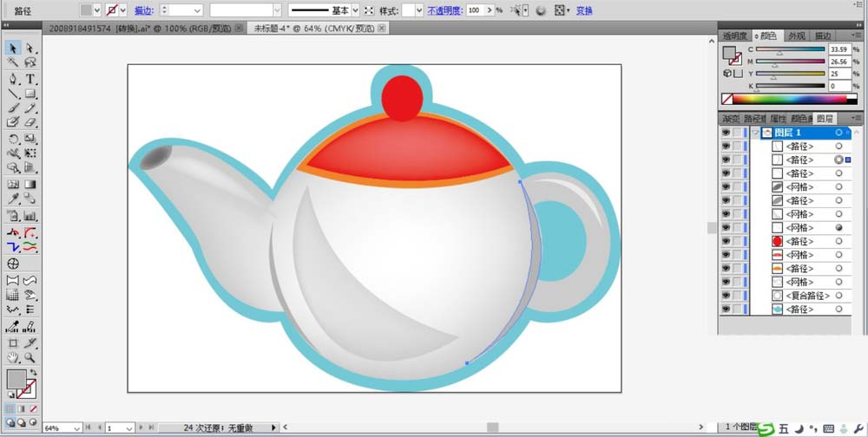The width and height of the screenshot is (868, 437).
Task: Switch to 属性 panel tab
Action: pos(778,119)
